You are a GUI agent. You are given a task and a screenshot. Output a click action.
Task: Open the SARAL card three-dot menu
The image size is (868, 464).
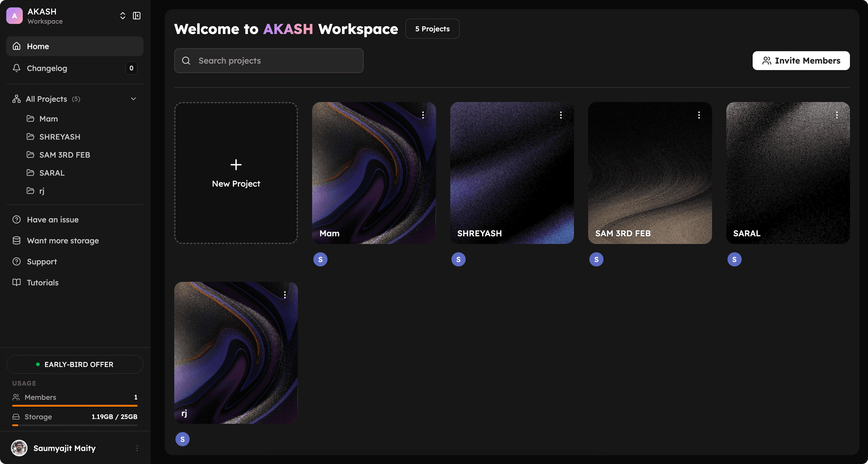click(837, 115)
